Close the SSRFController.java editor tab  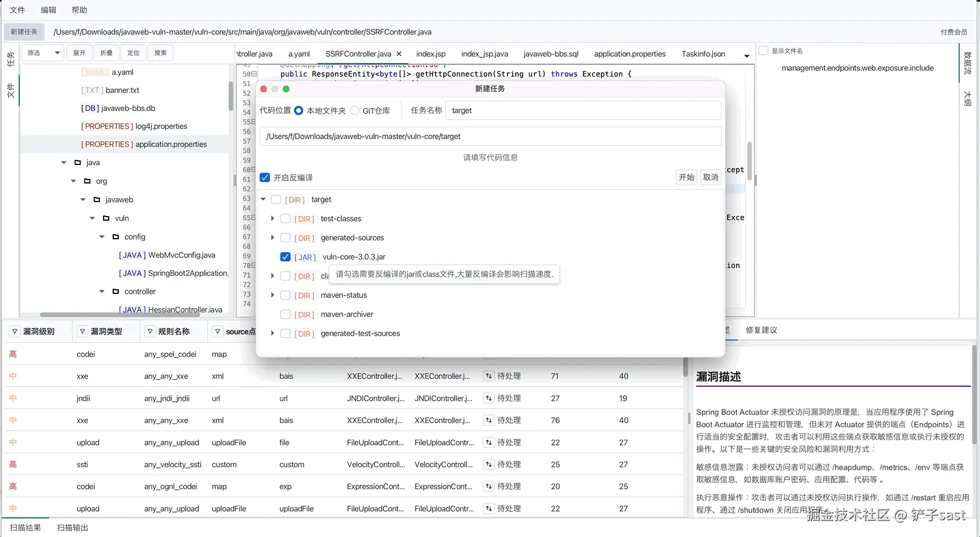tap(399, 54)
